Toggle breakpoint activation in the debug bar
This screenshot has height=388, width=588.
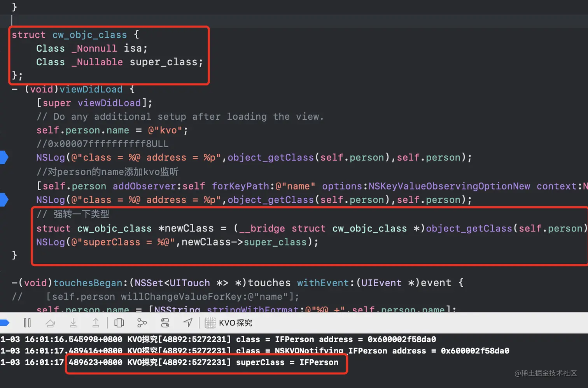5,323
